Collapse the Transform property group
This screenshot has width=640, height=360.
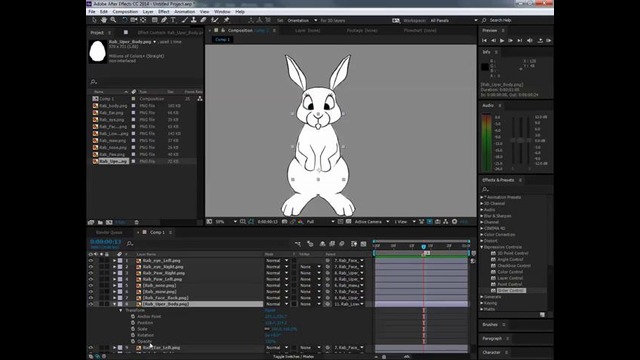coord(121,310)
